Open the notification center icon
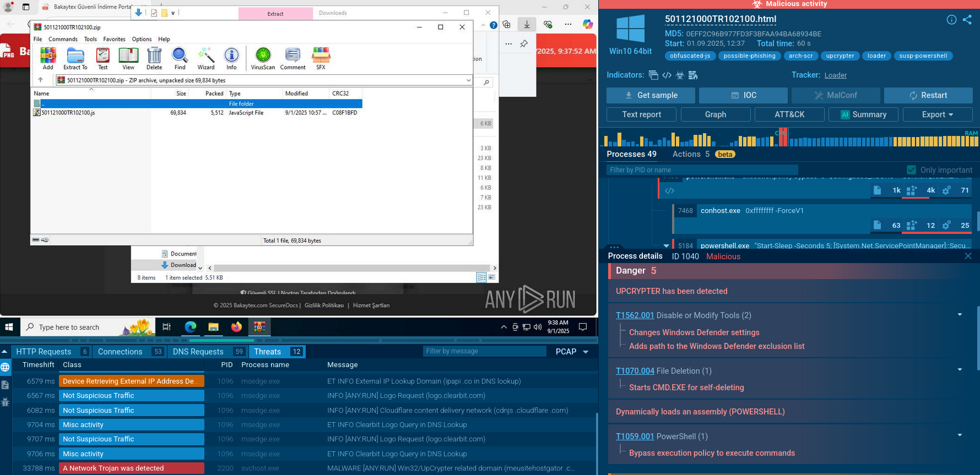 583,327
